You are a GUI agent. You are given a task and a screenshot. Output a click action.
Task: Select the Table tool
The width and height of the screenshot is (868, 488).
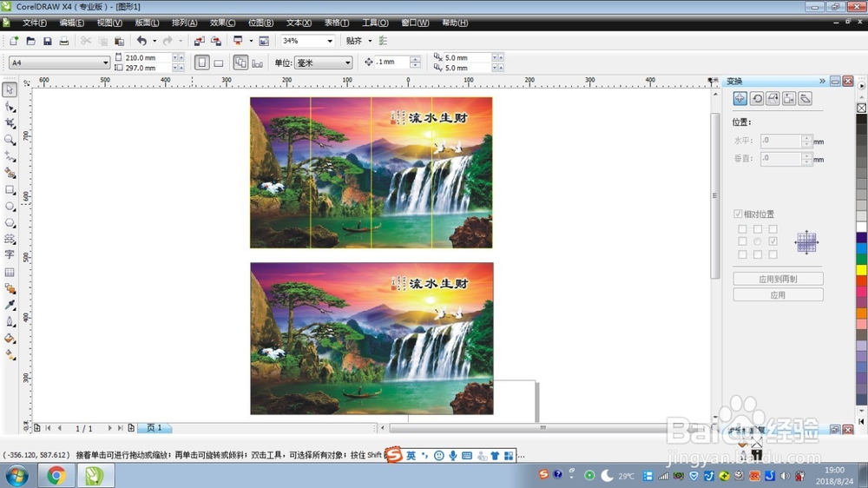tap(10, 272)
